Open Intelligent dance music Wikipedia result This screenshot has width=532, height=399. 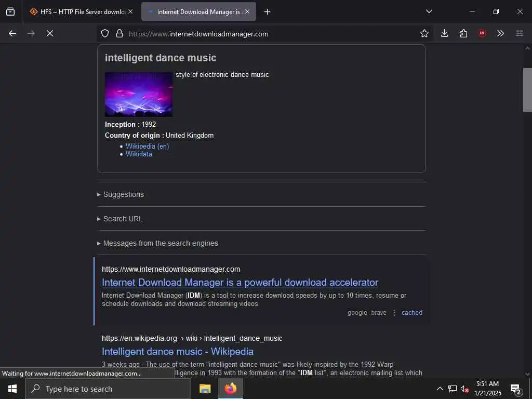tap(178, 352)
